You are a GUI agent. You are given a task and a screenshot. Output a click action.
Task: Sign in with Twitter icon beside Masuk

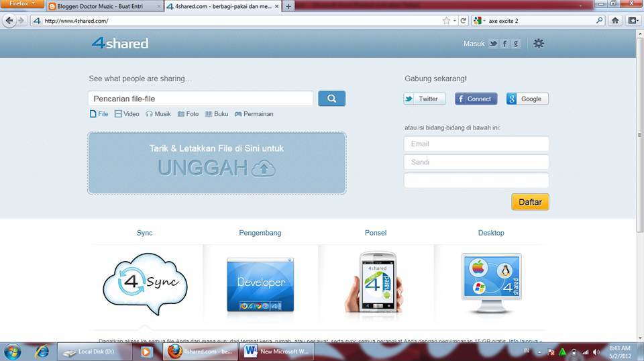493,44
